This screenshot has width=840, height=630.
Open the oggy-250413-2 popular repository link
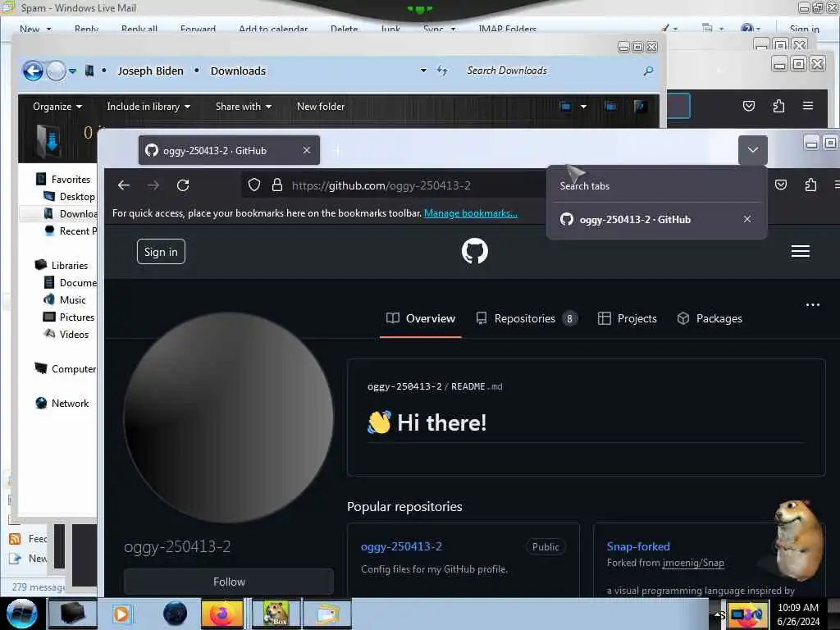click(401, 546)
